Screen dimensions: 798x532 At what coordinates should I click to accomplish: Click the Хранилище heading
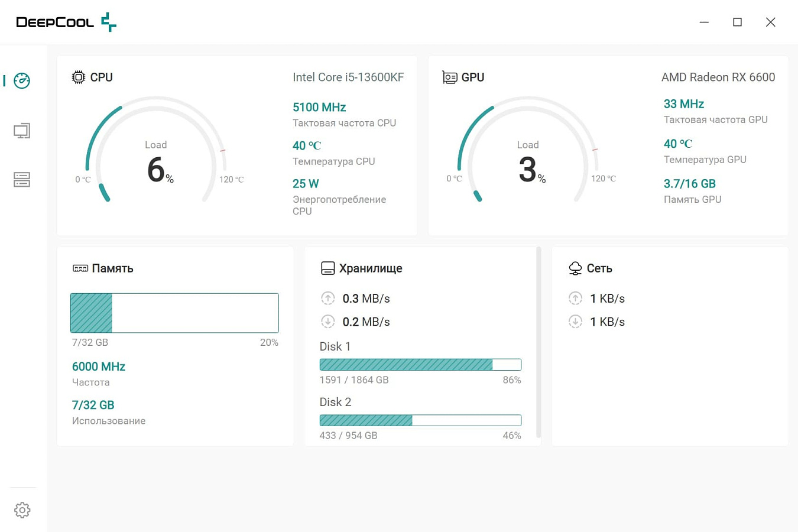[371, 268]
